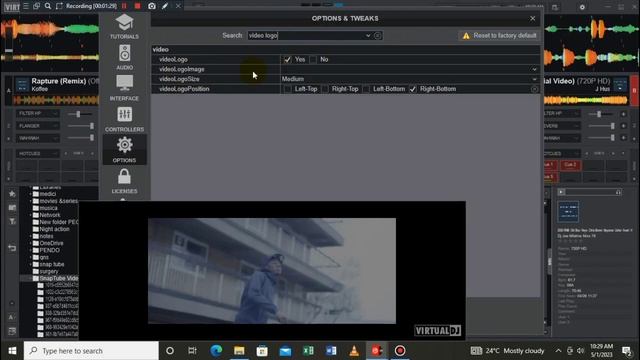Choose Left-Bottom logo position

click(366, 89)
